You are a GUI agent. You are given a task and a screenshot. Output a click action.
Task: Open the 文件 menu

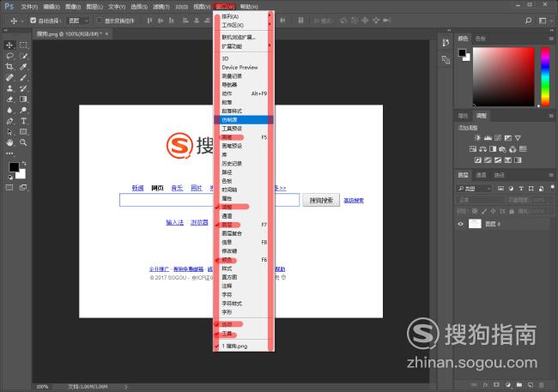29,7
